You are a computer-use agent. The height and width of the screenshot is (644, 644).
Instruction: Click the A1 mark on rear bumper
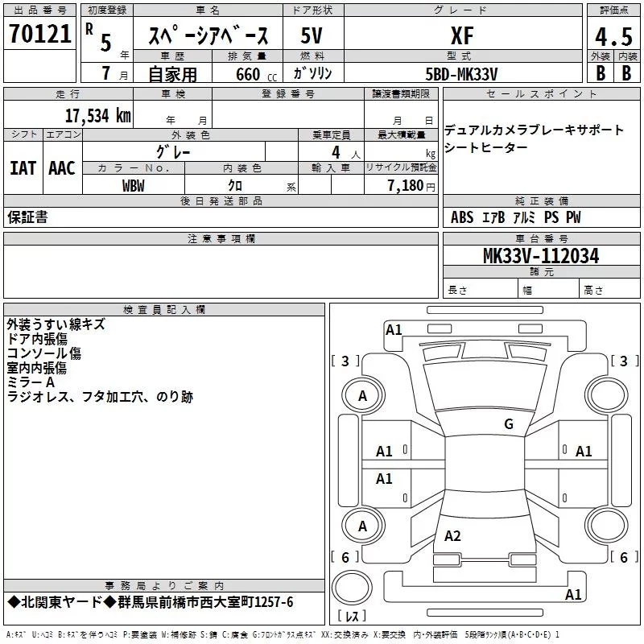point(573,594)
